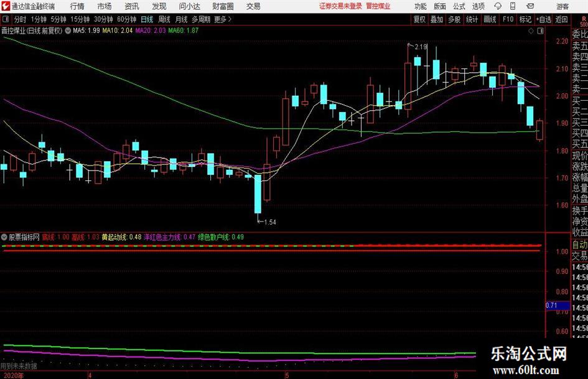Switch to the 60分钟 period tab
This screenshot has width=588, height=379.
point(126,19)
